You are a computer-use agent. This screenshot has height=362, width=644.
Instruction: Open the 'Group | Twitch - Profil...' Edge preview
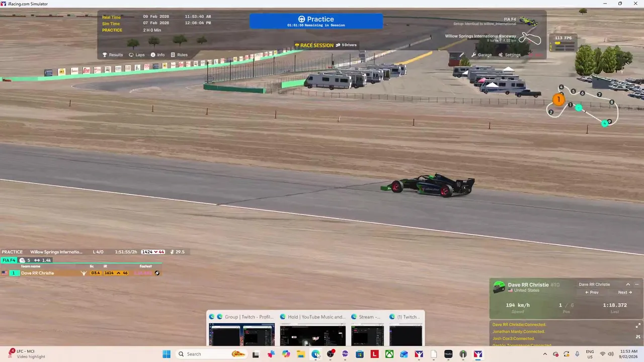coord(242,329)
